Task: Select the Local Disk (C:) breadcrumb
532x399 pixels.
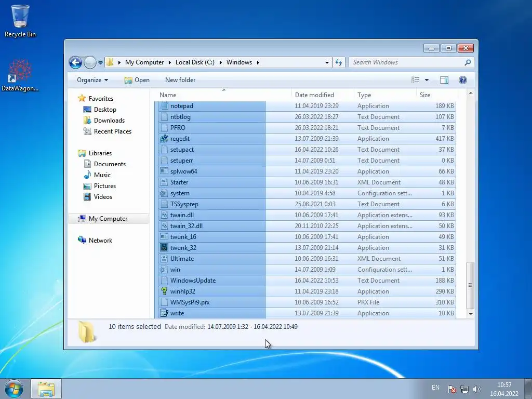Action: 195,62
